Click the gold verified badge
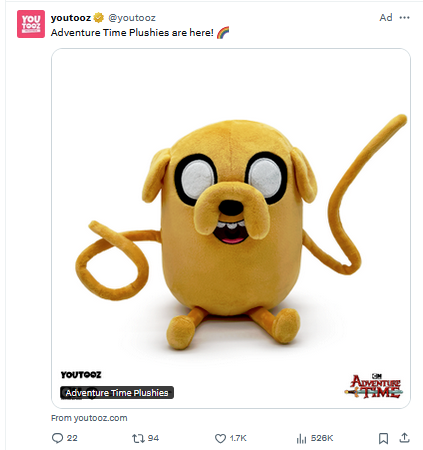The width and height of the screenshot is (423, 450). (99, 18)
